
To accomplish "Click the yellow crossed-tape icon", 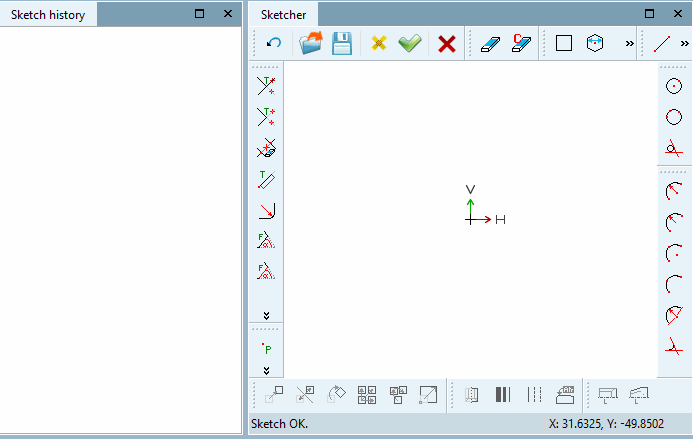I will tap(379, 43).
